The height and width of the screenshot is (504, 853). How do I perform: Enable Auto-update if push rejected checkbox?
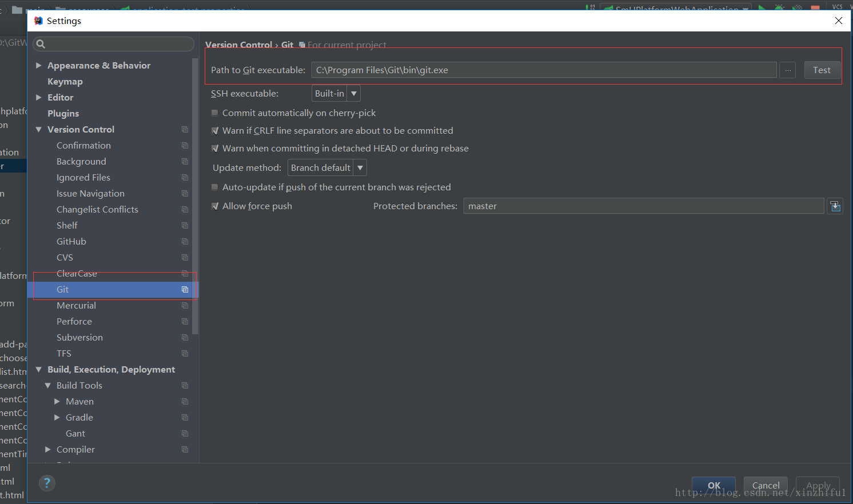tap(215, 187)
